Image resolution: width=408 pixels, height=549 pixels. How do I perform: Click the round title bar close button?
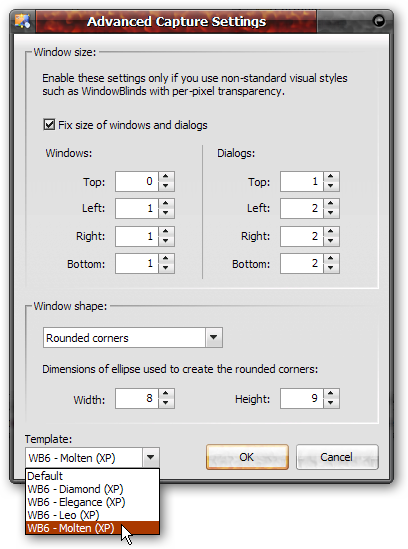point(379,21)
